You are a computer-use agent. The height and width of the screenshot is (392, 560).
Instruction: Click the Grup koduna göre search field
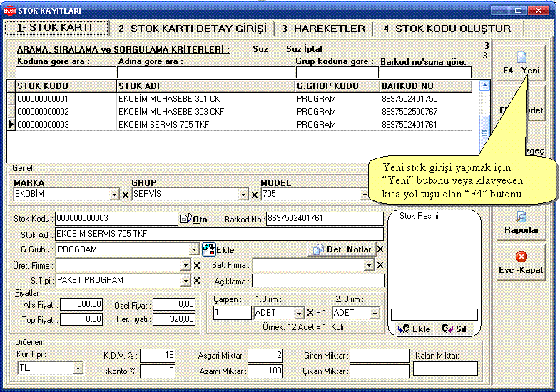click(337, 73)
